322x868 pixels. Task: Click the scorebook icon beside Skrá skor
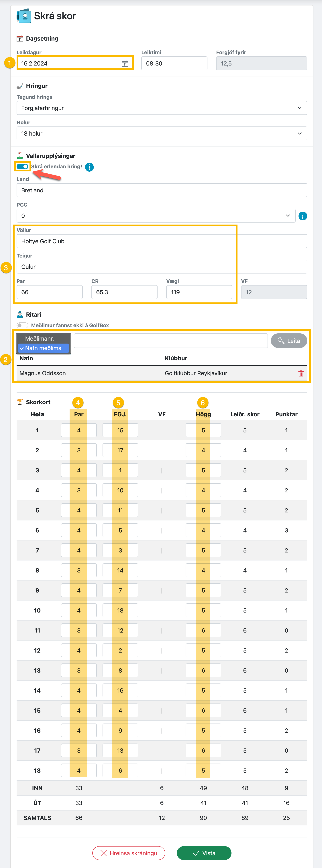pyautogui.click(x=24, y=16)
